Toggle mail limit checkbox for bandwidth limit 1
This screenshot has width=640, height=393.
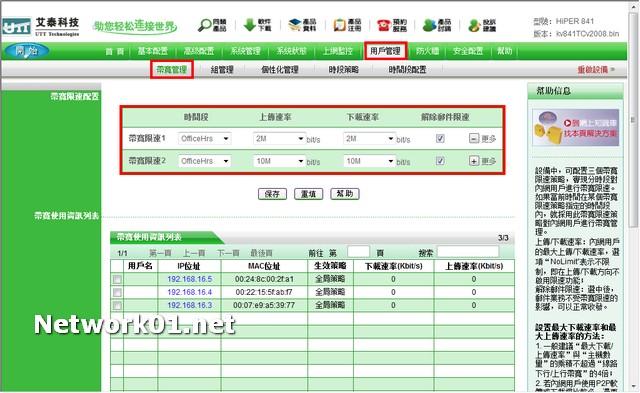440,138
